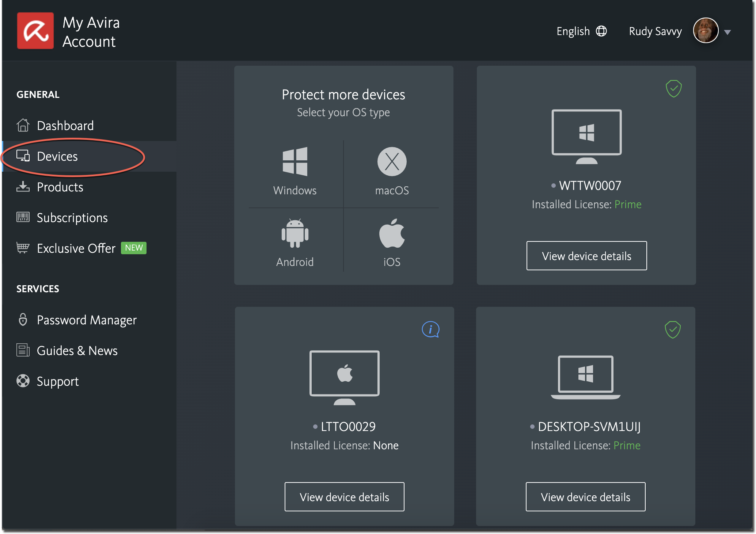Click the Password Manager lock icon
756x534 pixels.
[23, 319]
